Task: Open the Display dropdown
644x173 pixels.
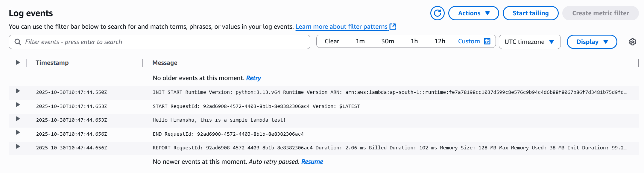Action: tap(592, 42)
